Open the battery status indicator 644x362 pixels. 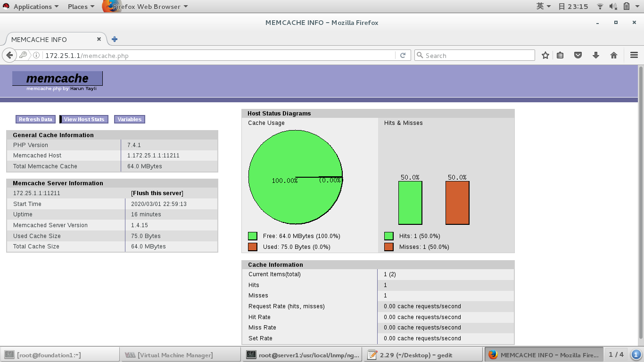[627, 6]
